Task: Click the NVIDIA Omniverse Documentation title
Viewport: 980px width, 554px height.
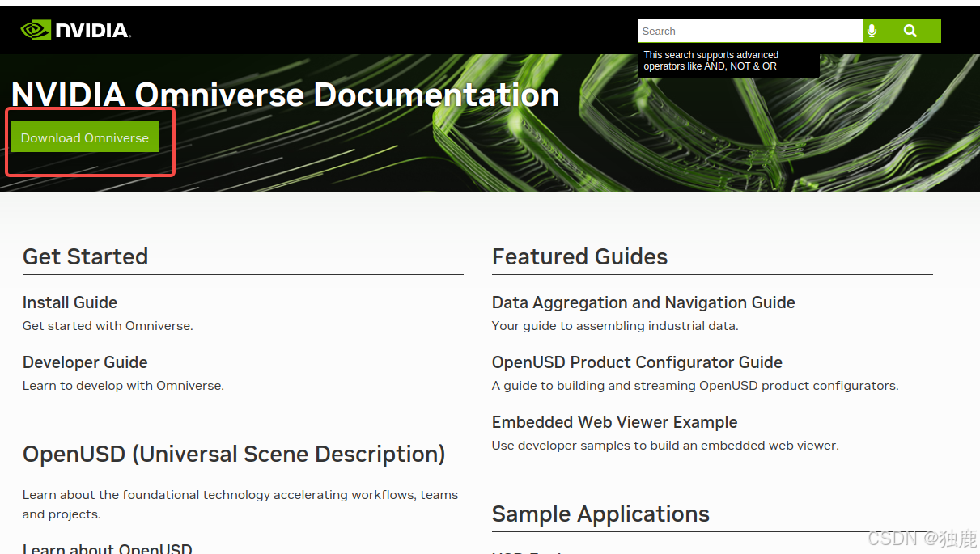Action: click(285, 95)
